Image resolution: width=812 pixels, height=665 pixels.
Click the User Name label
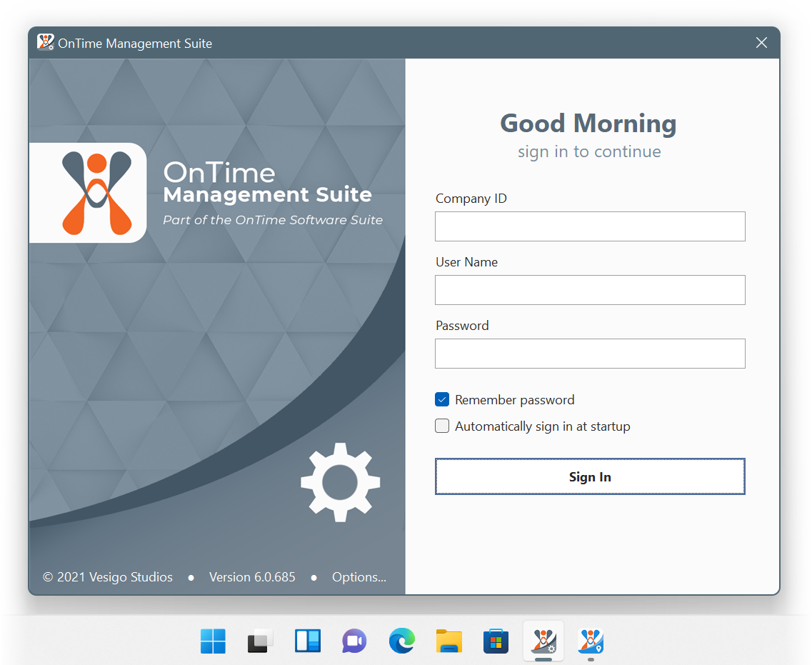tap(466, 262)
